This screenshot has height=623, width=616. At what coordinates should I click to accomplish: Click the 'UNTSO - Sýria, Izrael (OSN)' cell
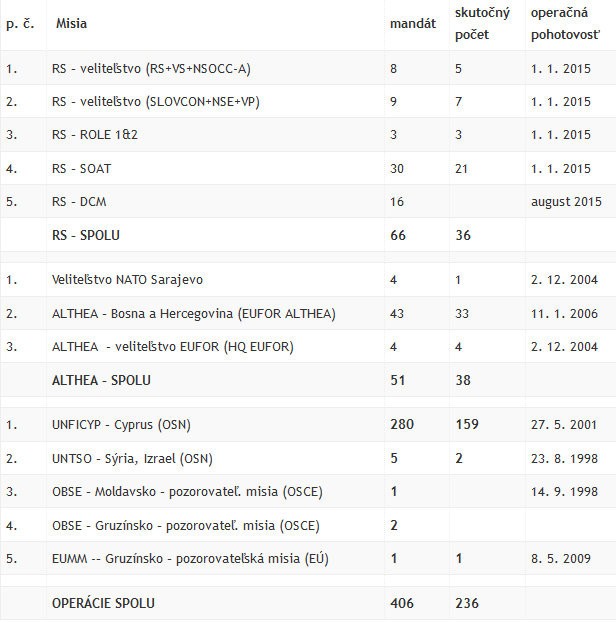tap(132, 458)
